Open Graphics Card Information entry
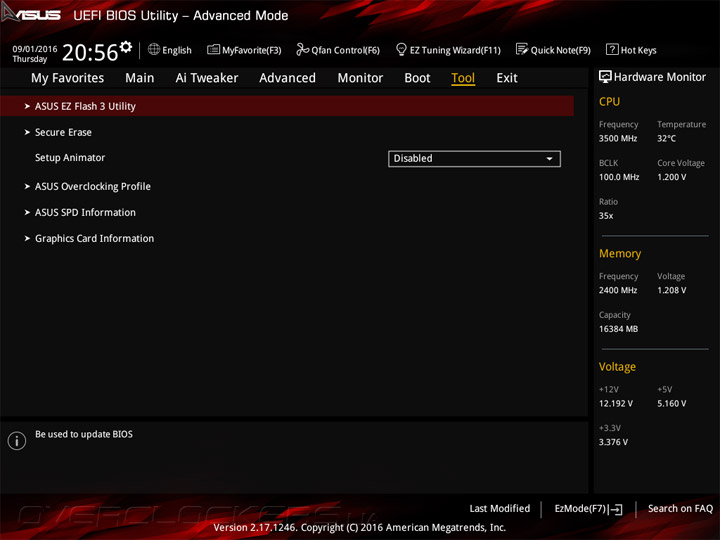The width and height of the screenshot is (720, 540). (x=94, y=238)
